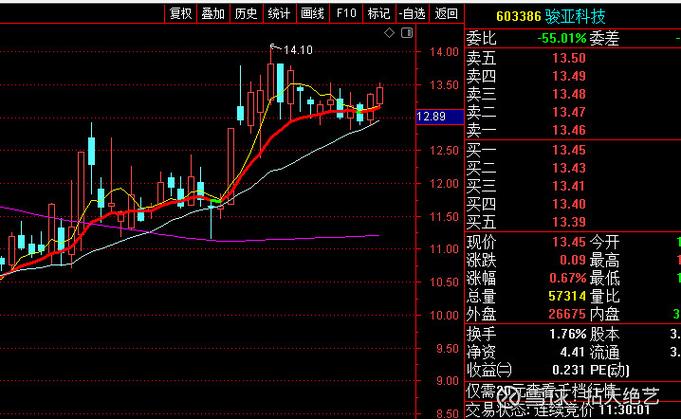Click the 涨跌 0.09 value

573,260
